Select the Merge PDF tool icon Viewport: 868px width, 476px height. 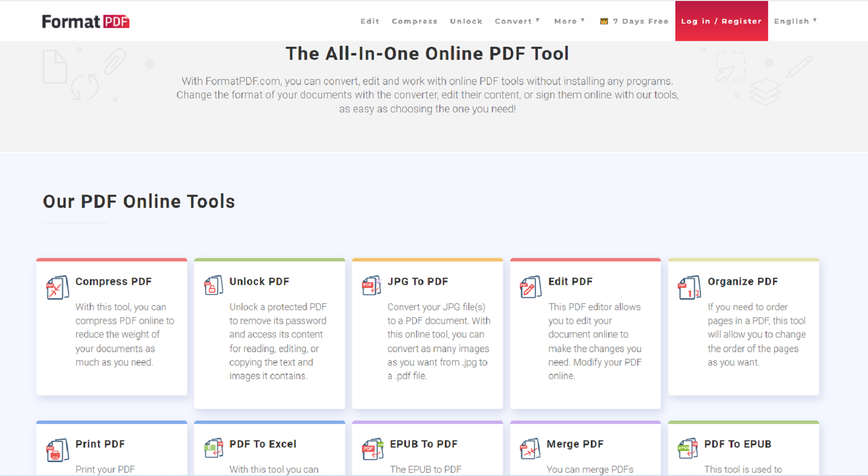530,449
